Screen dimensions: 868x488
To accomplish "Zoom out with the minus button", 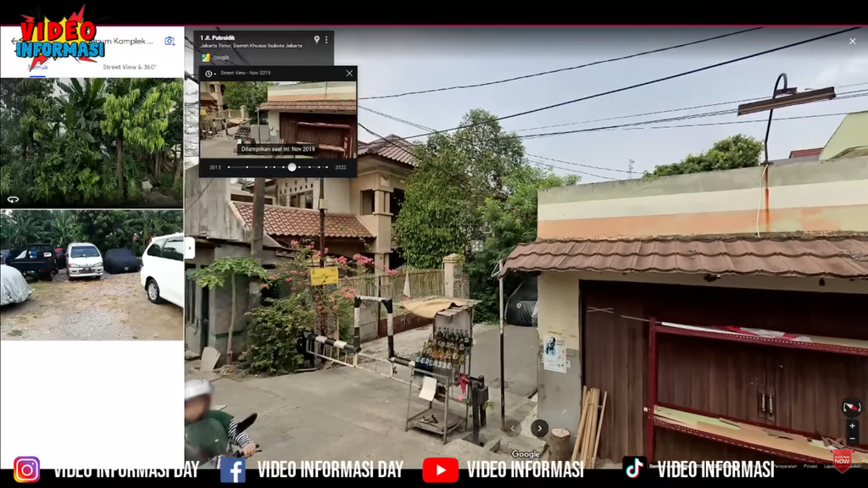I will [x=852, y=439].
